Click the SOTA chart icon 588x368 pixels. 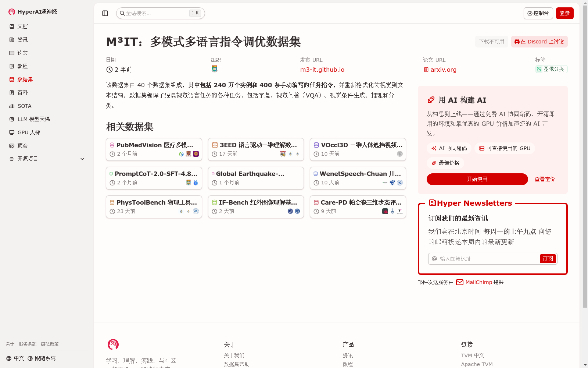[x=12, y=106]
